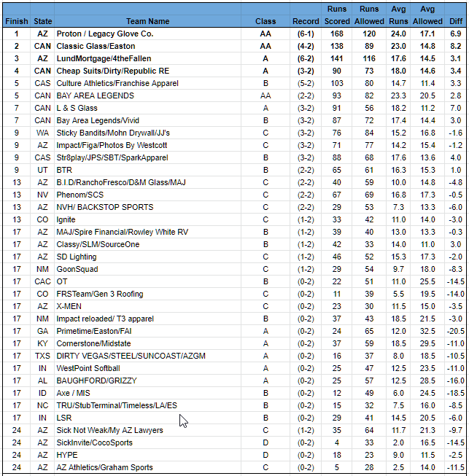Click the 'State' column header
The height and width of the screenshot is (476, 469).
(42, 21)
